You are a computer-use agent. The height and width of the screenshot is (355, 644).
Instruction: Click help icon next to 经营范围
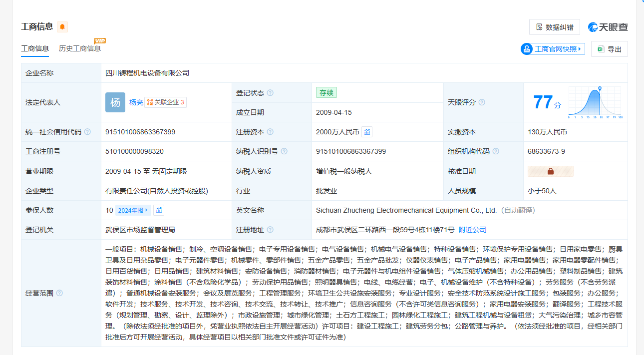pos(59,293)
